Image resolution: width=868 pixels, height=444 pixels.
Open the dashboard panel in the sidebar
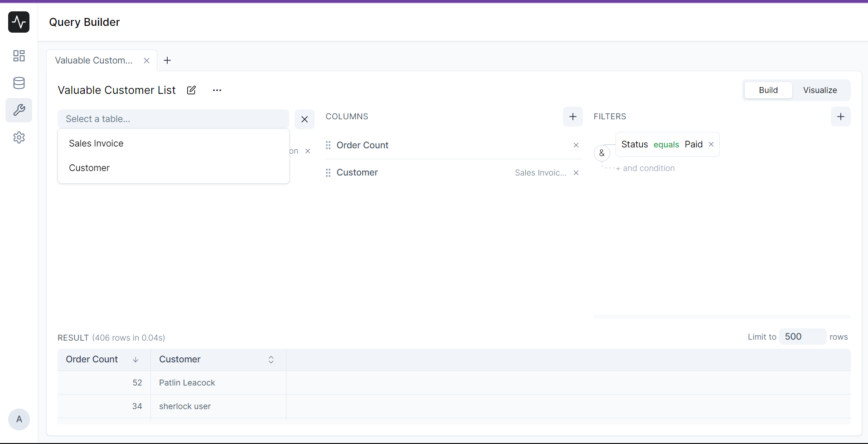pyautogui.click(x=19, y=56)
